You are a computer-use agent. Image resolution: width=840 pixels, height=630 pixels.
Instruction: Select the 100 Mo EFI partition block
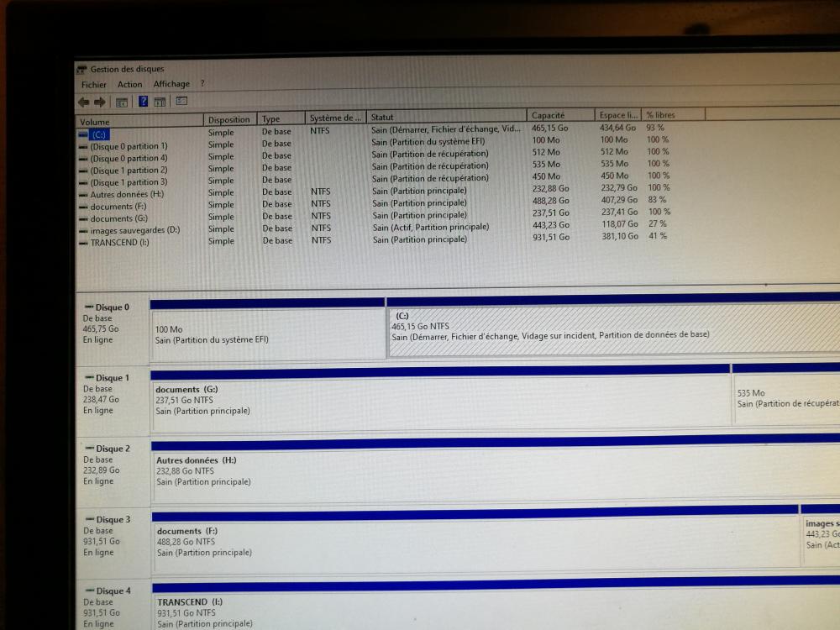pyautogui.click(x=267, y=330)
